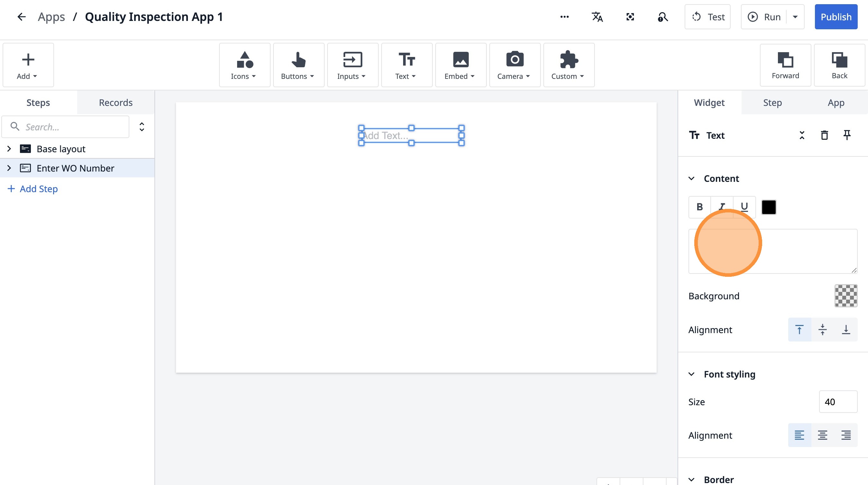Open the Custom widgets menu

click(568, 65)
